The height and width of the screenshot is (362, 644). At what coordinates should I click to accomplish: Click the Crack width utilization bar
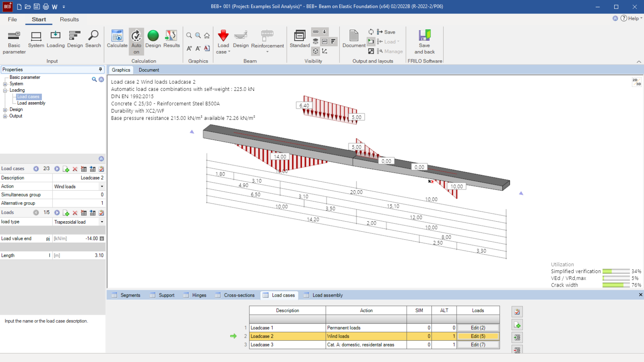pyautogui.click(x=615, y=285)
